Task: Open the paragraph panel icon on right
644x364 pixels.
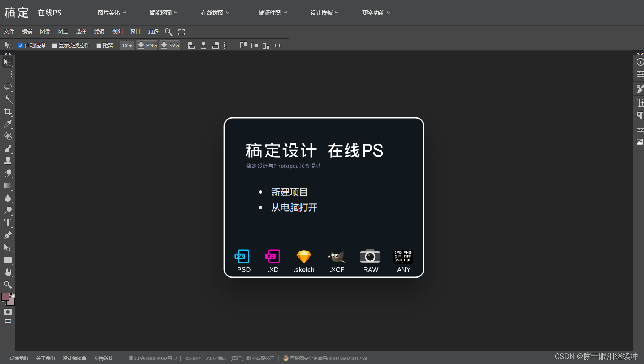Action: (640, 115)
